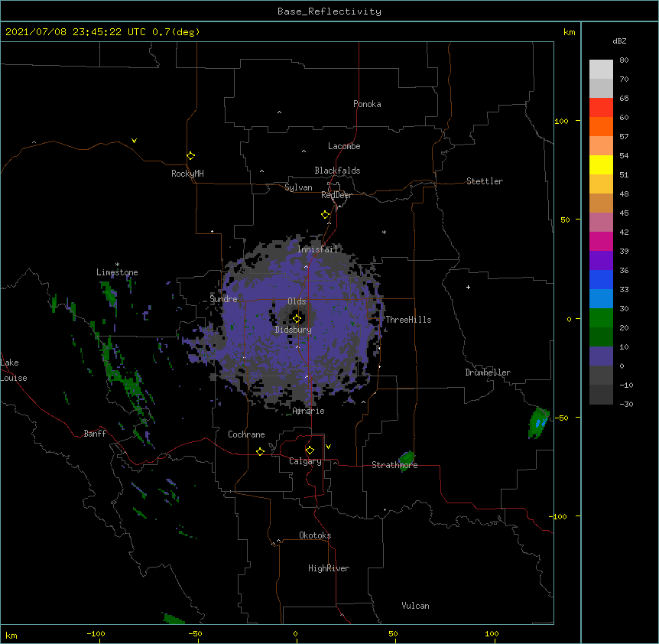
Task: Click the ThreeHills city label
Action: click(408, 320)
